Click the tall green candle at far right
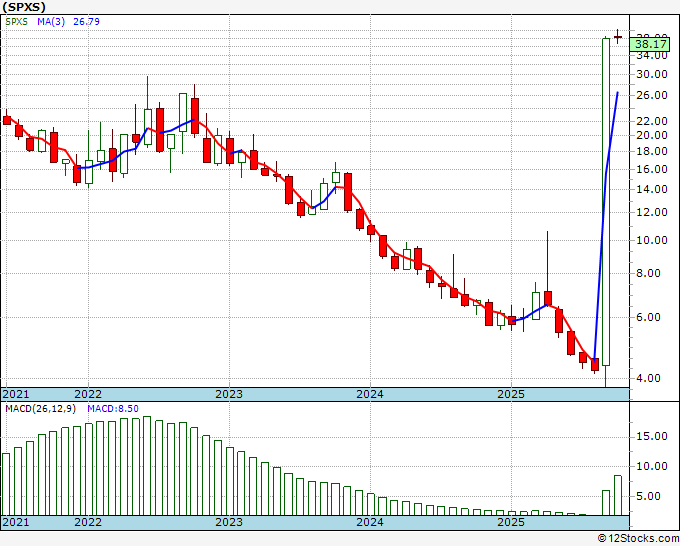 pyautogui.click(x=606, y=200)
